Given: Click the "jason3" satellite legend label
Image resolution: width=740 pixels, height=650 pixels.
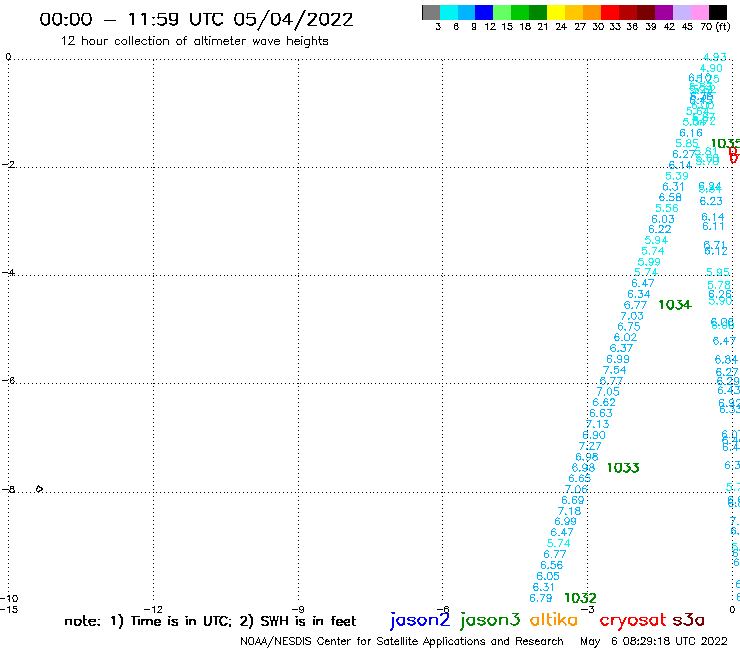Looking at the screenshot, I should coord(490,620).
